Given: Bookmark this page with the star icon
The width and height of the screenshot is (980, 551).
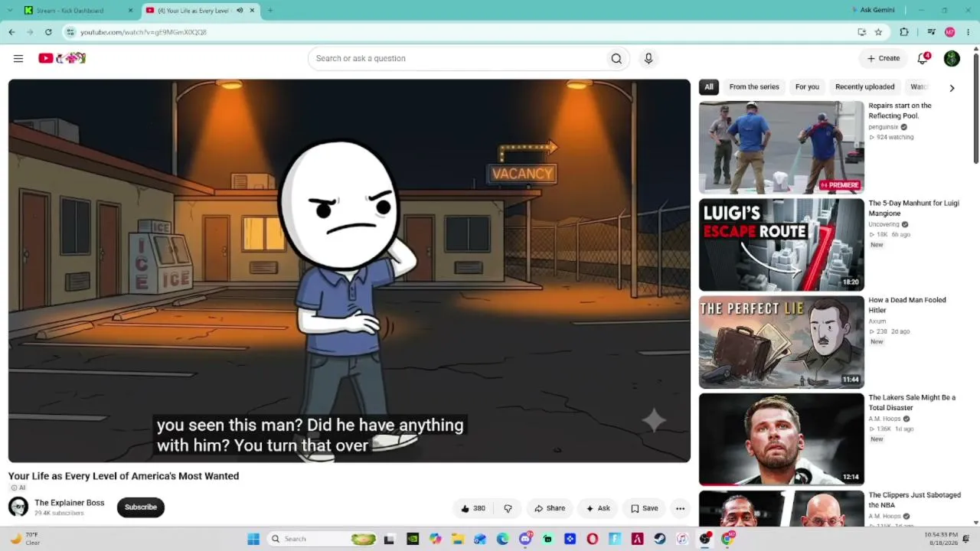Looking at the screenshot, I should pos(878,32).
